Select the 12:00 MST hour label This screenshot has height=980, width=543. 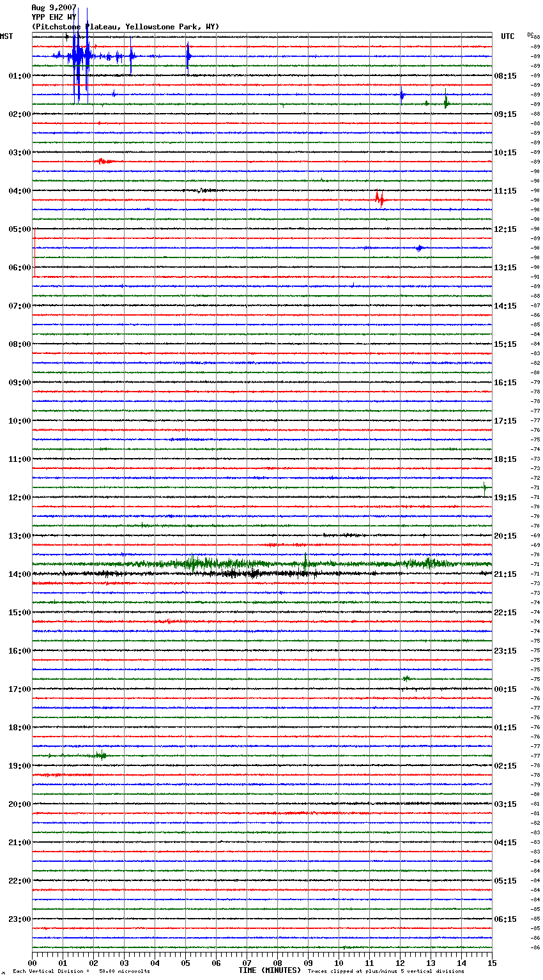pos(20,497)
